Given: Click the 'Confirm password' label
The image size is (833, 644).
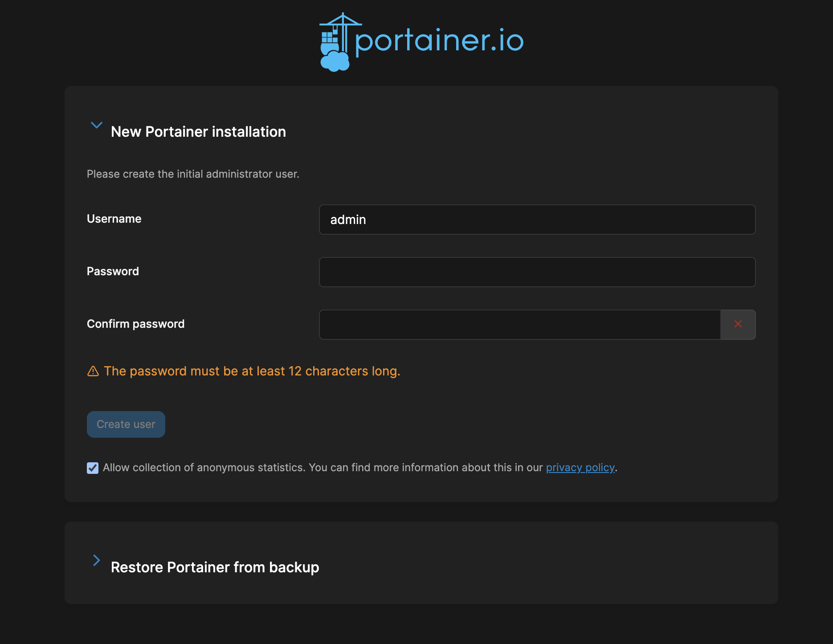Looking at the screenshot, I should click(x=135, y=324).
